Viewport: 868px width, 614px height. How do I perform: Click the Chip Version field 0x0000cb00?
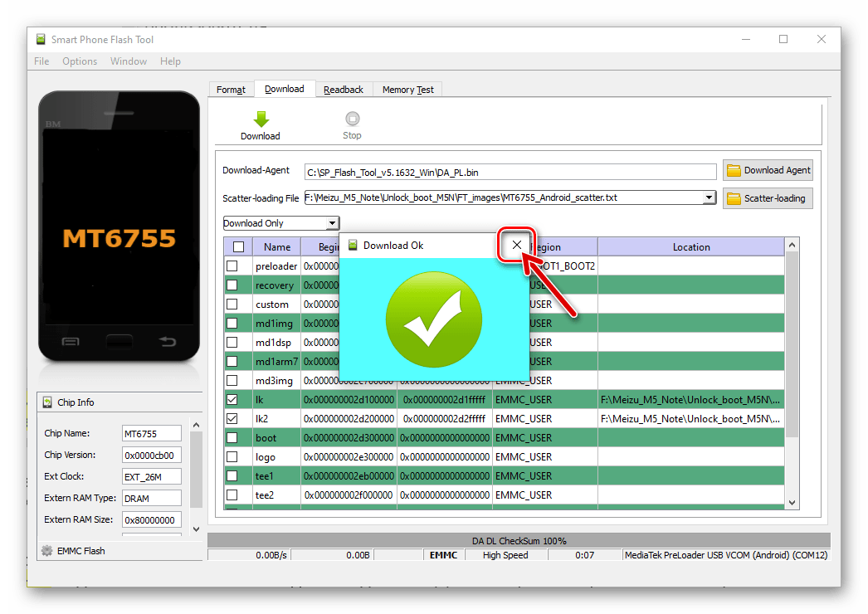[x=152, y=455]
